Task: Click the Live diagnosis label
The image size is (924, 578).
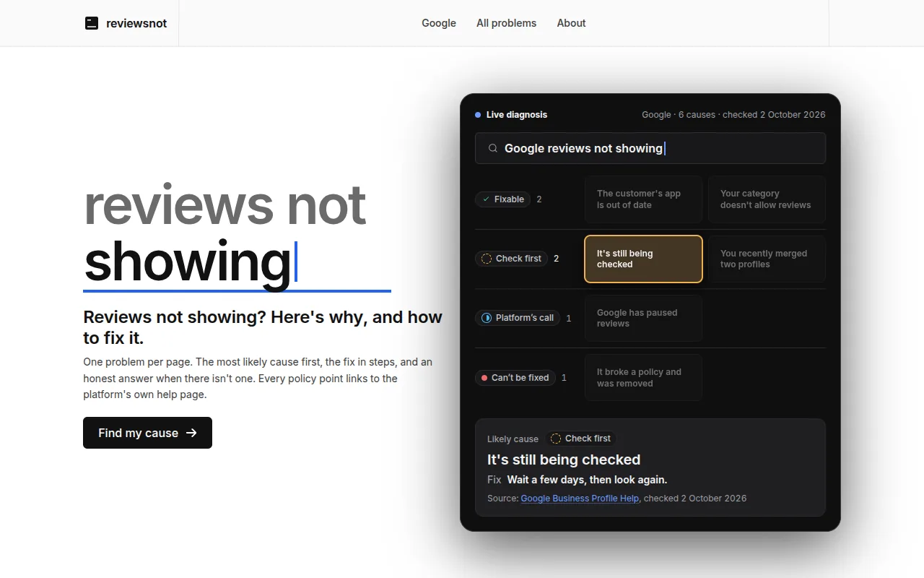Action: (x=517, y=115)
